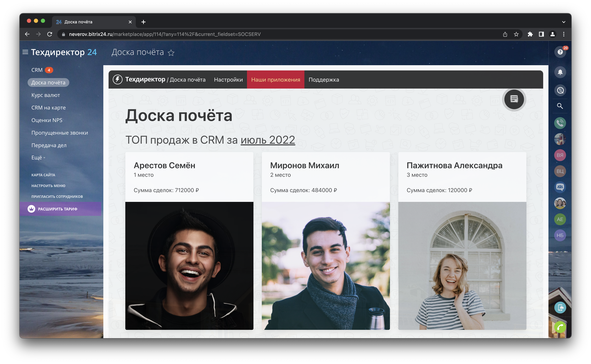Click Арестов Семён's photo
591x364 pixels.
(x=189, y=266)
